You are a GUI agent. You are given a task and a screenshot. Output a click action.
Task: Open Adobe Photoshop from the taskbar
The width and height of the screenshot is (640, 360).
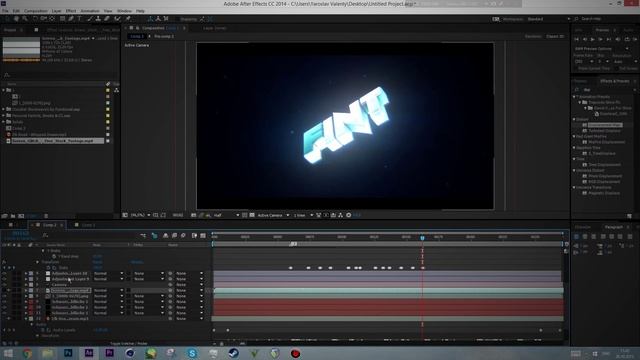coord(68,353)
